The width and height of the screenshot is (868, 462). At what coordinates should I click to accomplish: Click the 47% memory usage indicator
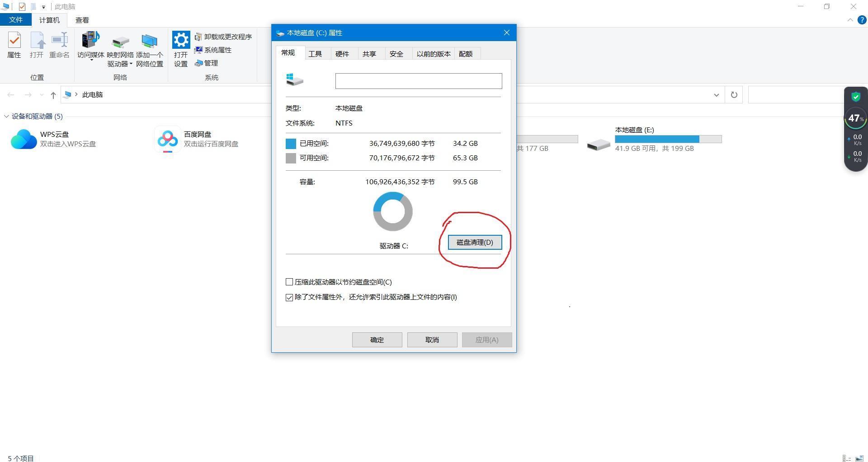855,118
